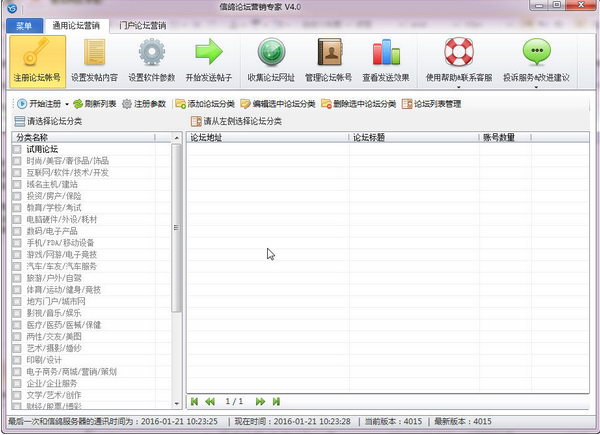The height and width of the screenshot is (435, 600).
Task: Click 添加论坛分类 toolbar button
Action: [203, 104]
